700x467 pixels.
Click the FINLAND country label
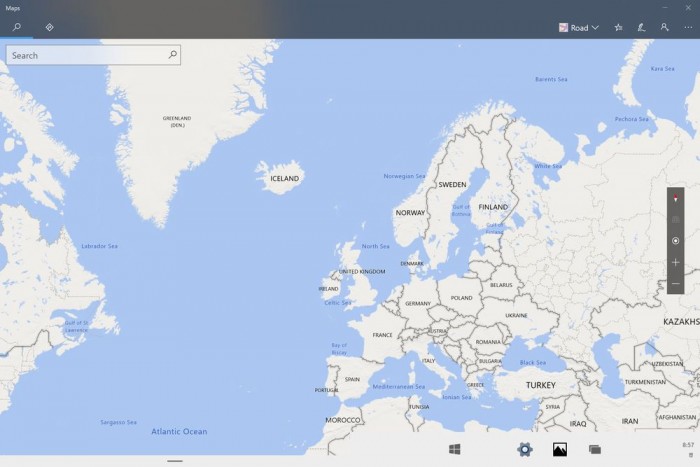[x=493, y=207]
